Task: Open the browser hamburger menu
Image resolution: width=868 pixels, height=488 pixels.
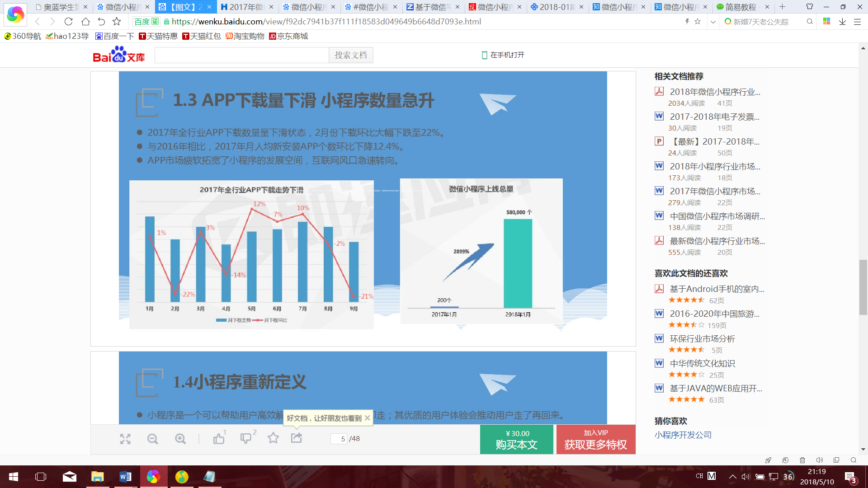Action: 857,21
